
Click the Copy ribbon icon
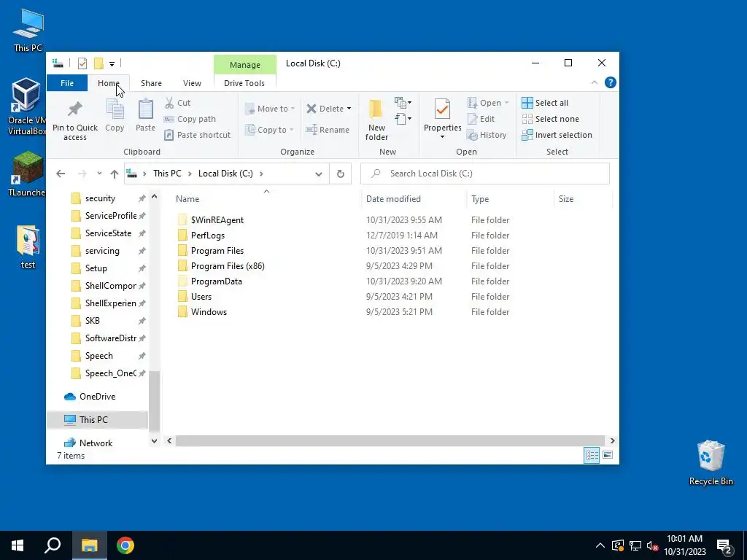pyautogui.click(x=115, y=109)
